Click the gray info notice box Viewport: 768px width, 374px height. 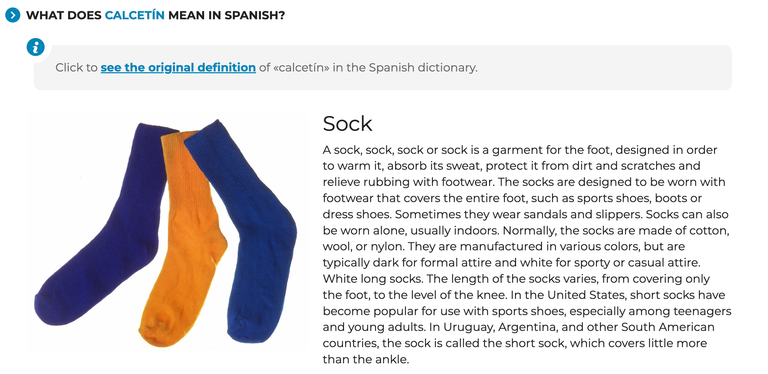coord(383,68)
